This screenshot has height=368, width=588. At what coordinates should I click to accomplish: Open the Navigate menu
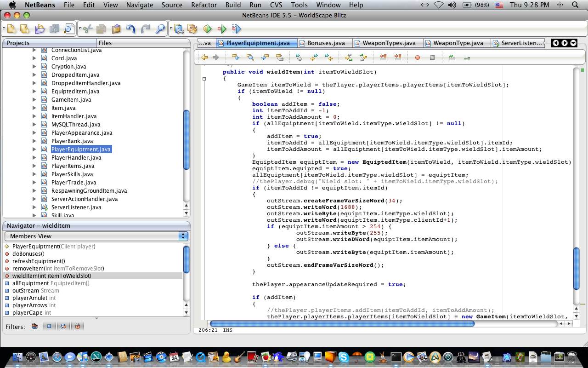click(140, 5)
